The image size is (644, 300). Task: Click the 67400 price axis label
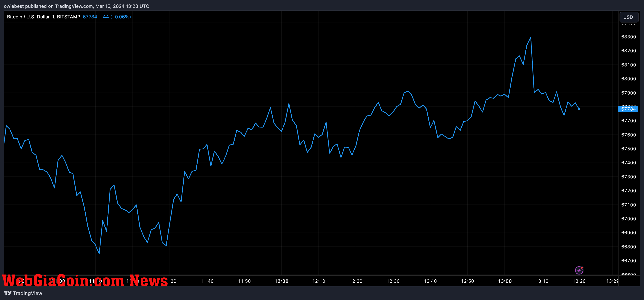[x=629, y=163]
